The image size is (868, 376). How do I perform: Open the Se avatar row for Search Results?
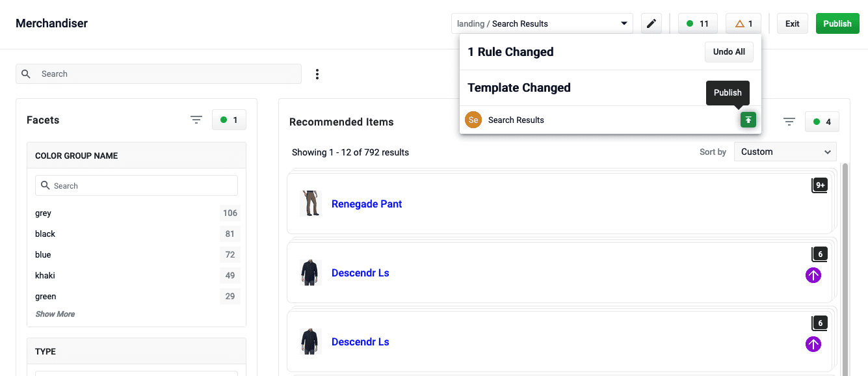click(473, 120)
